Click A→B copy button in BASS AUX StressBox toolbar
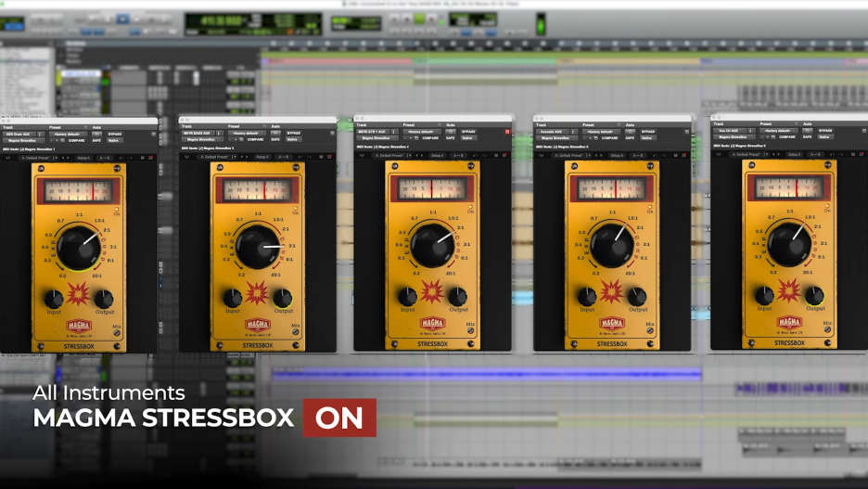Image resolution: width=868 pixels, height=489 pixels. coord(284,157)
